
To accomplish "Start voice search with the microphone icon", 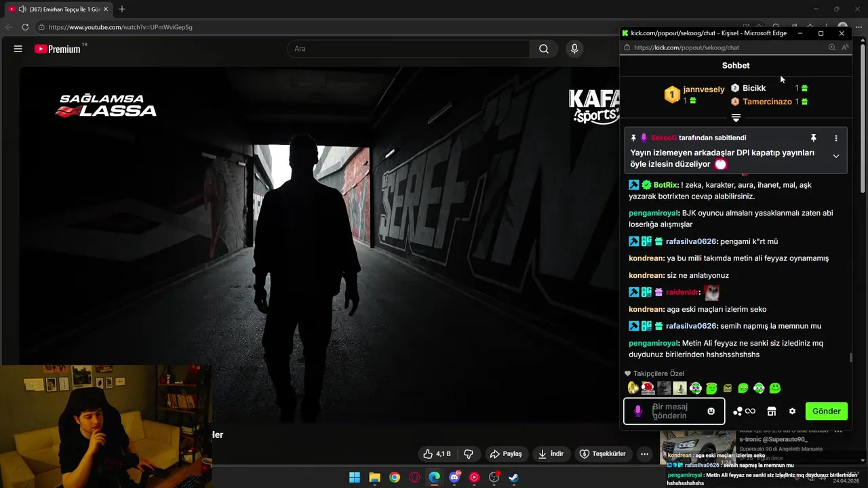I will (x=574, y=49).
